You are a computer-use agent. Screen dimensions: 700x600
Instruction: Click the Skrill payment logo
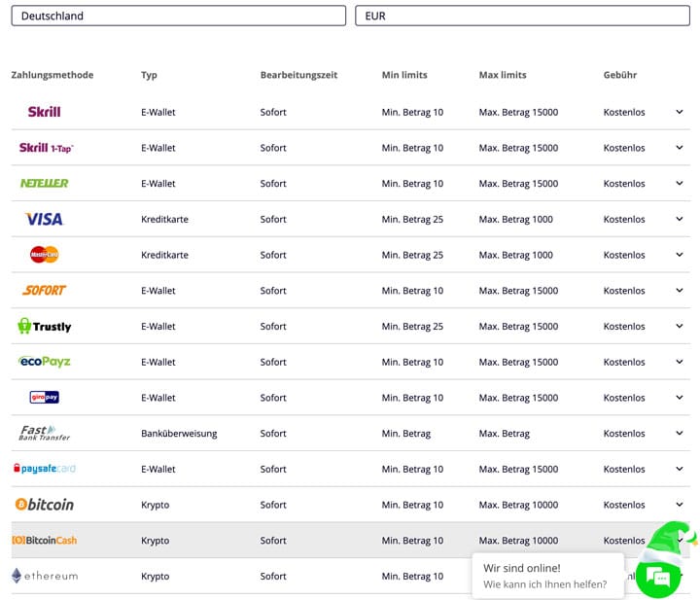[44, 112]
